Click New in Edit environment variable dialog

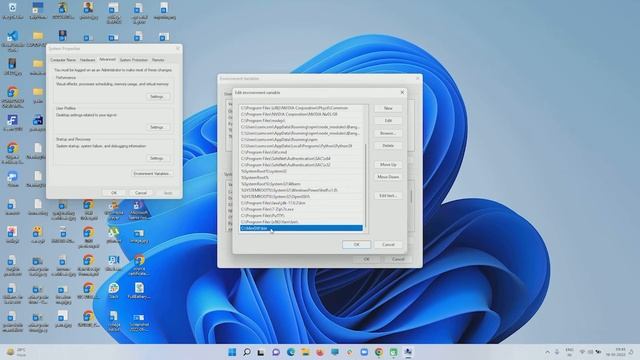click(x=388, y=108)
